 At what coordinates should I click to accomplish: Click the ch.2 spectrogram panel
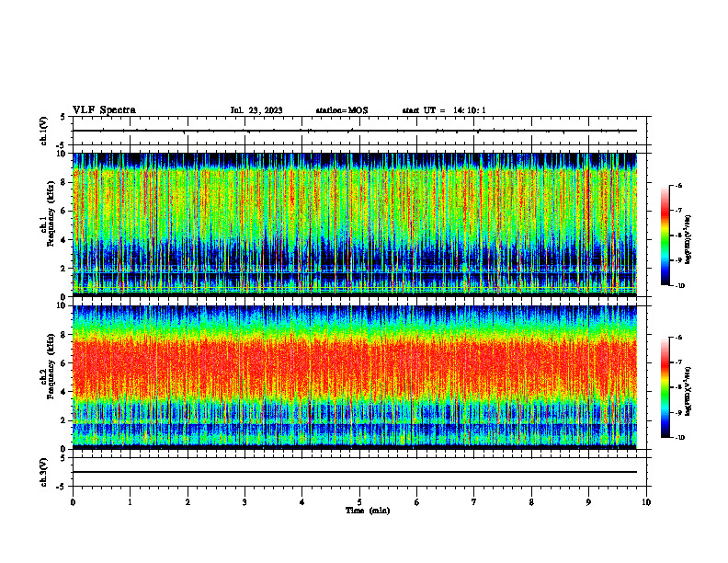click(x=355, y=377)
